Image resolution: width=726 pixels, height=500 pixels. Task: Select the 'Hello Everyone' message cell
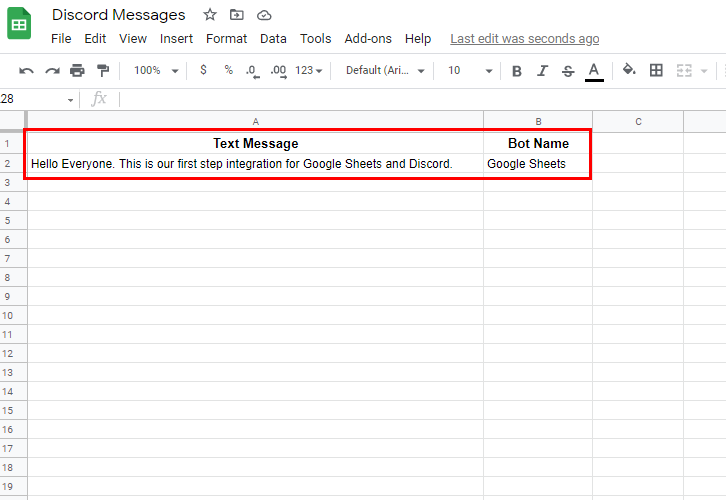256,163
